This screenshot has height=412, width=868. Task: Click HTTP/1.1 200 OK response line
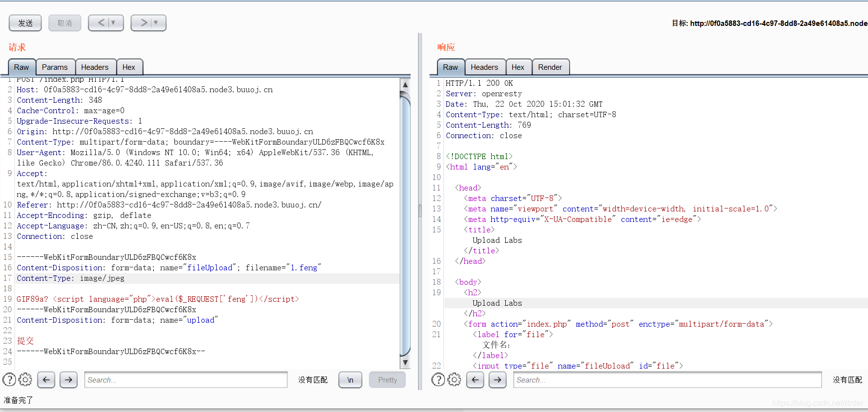479,83
